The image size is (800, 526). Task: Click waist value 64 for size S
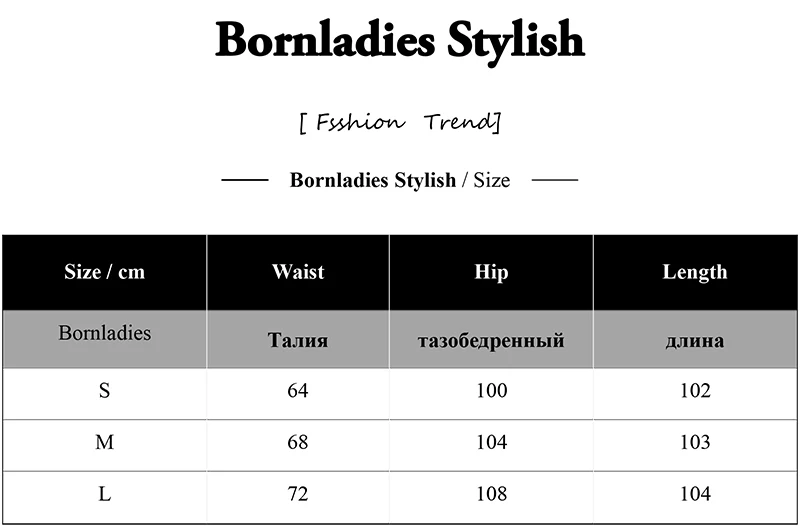(x=298, y=391)
